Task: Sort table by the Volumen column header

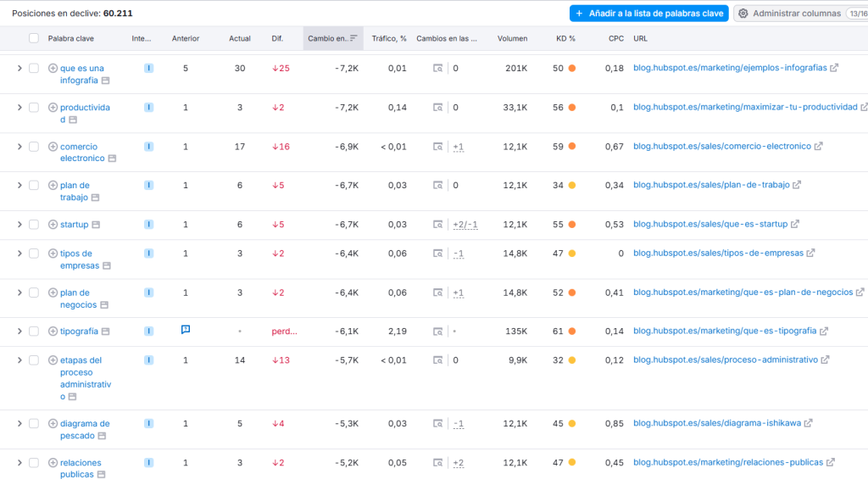Action: click(512, 38)
